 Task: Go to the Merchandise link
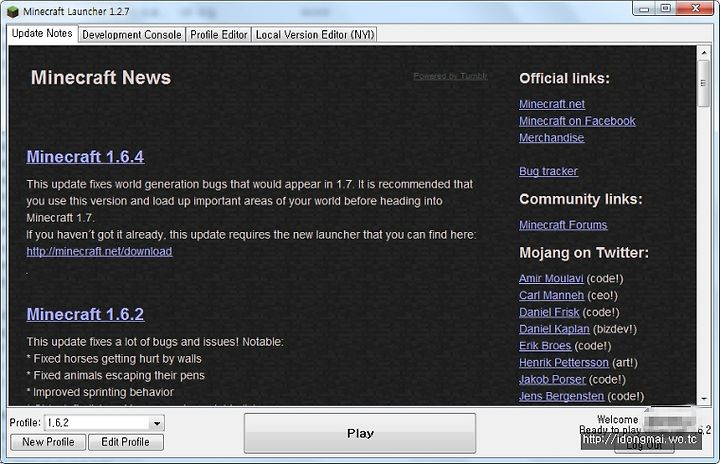551,138
